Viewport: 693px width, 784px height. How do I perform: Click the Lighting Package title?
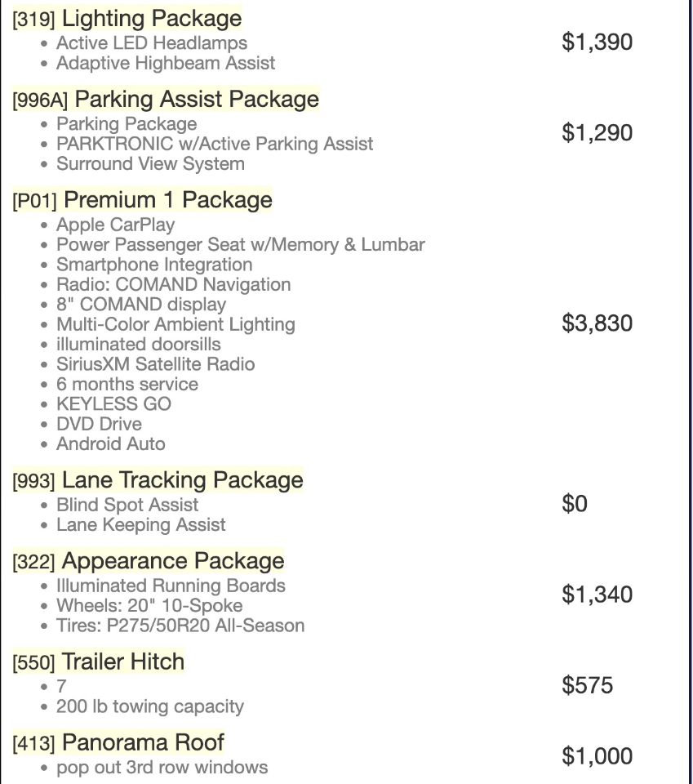pyautogui.click(x=152, y=18)
